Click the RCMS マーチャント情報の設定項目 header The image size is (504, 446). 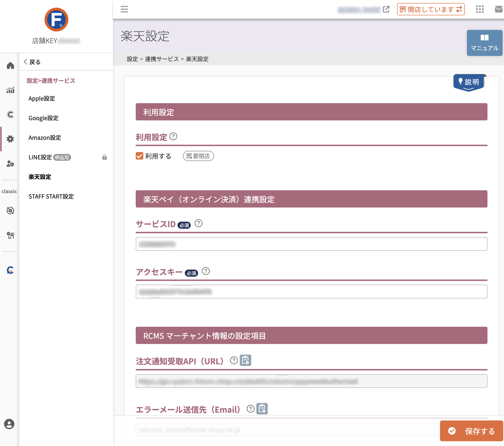311,336
